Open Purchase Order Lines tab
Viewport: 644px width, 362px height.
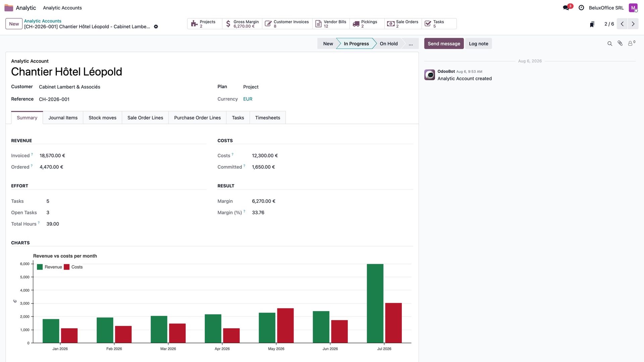pos(197,118)
